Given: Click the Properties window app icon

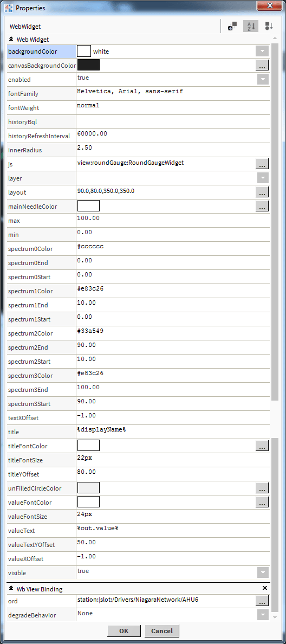Looking at the screenshot, I should [x=8, y=8].
